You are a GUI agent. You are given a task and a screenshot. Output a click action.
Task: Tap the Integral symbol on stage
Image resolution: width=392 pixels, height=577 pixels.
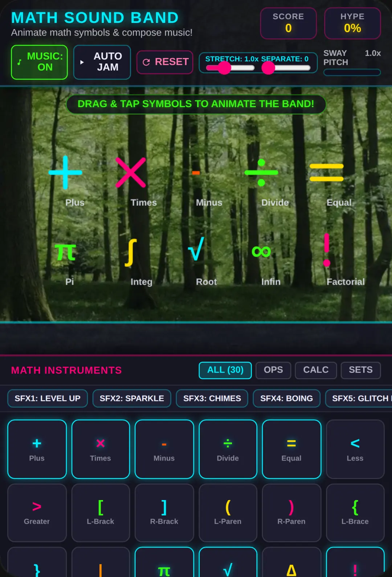click(131, 253)
